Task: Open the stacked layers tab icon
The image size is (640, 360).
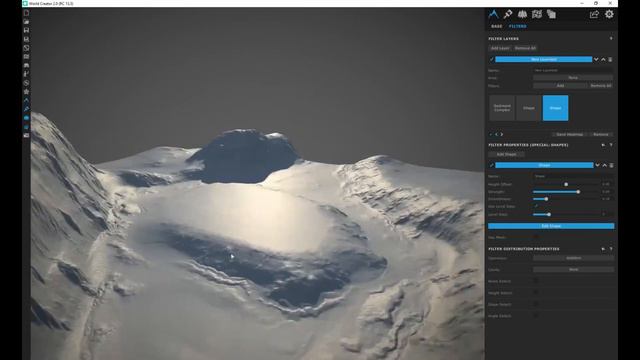Action: click(551, 14)
